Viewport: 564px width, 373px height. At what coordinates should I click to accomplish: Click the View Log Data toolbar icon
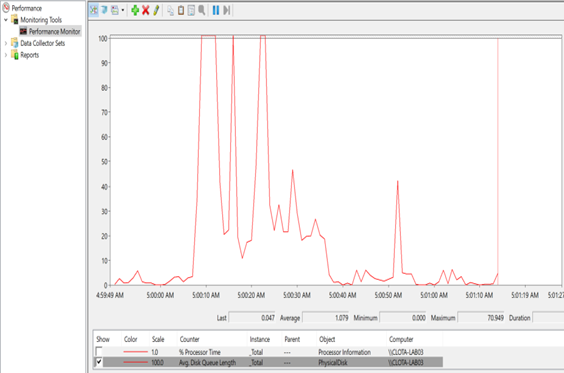pos(104,10)
